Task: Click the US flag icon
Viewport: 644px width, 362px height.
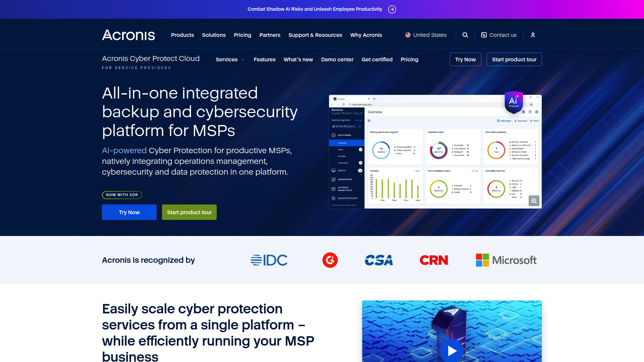Action: 408,35
